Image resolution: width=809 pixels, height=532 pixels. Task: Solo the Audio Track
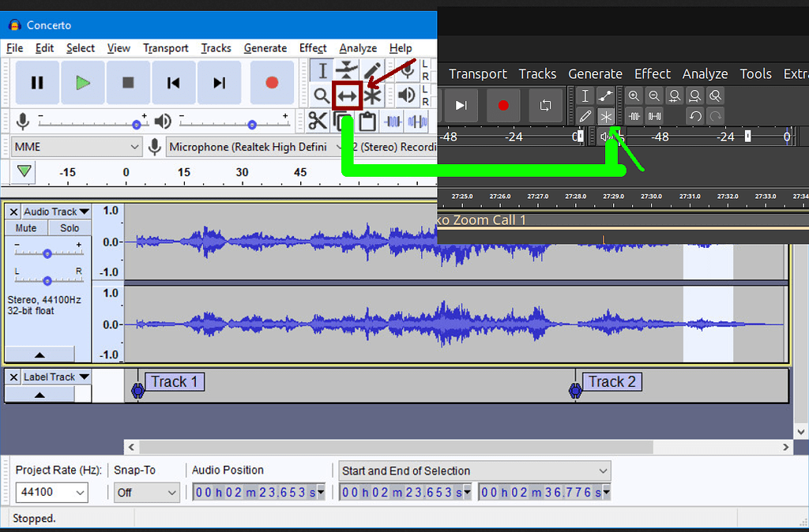click(x=70, y=227)
